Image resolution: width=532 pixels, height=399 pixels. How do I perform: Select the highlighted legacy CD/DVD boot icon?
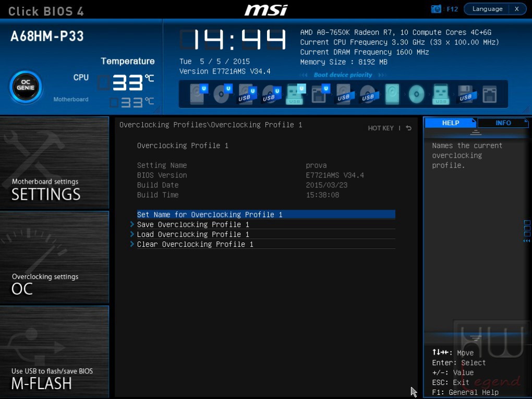tap(416, 94)
